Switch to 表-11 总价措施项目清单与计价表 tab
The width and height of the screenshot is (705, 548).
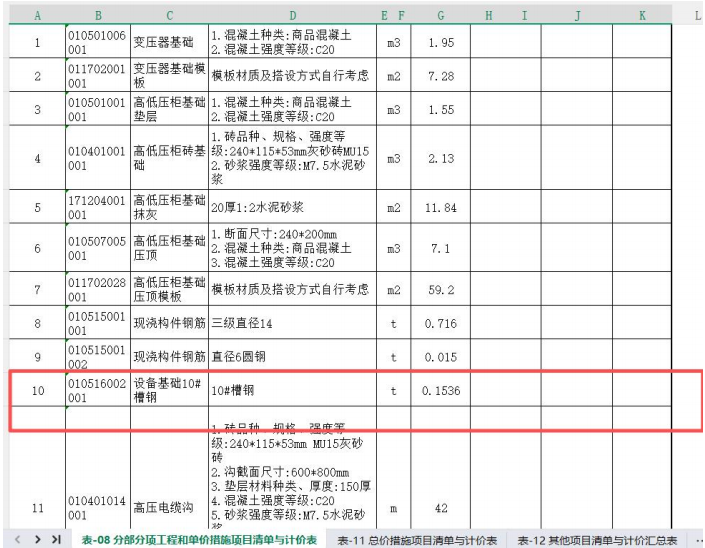pyautogui.click(x=417, y=540)
